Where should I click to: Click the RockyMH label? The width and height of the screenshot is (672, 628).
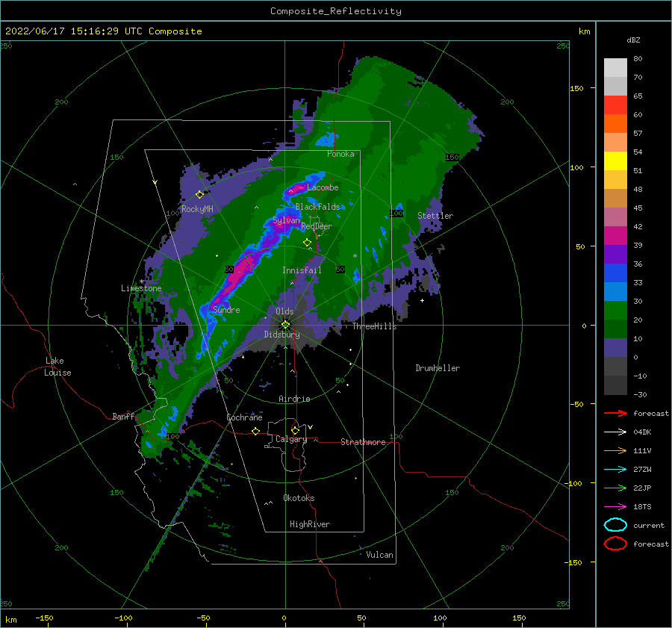click(x=197, y=209)
